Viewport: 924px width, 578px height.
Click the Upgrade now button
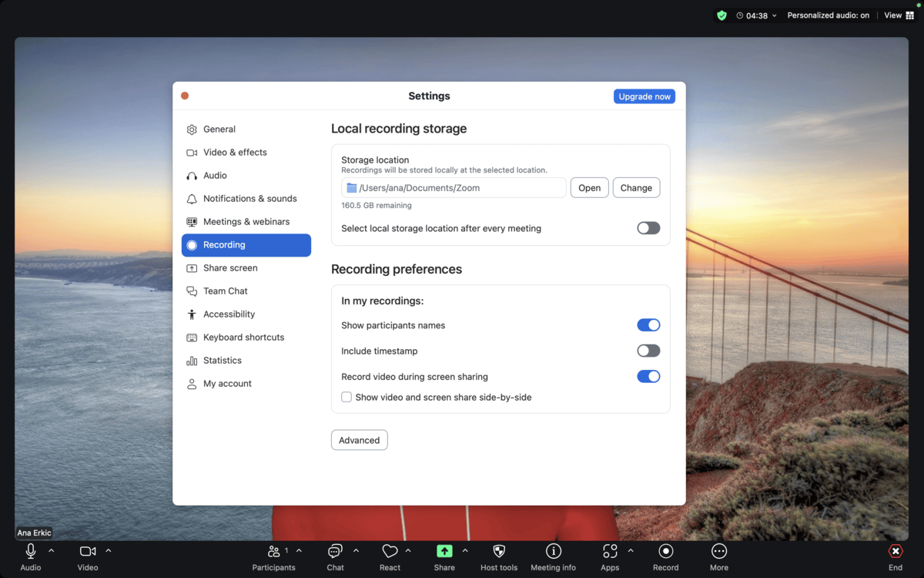[x=644, y=96]
